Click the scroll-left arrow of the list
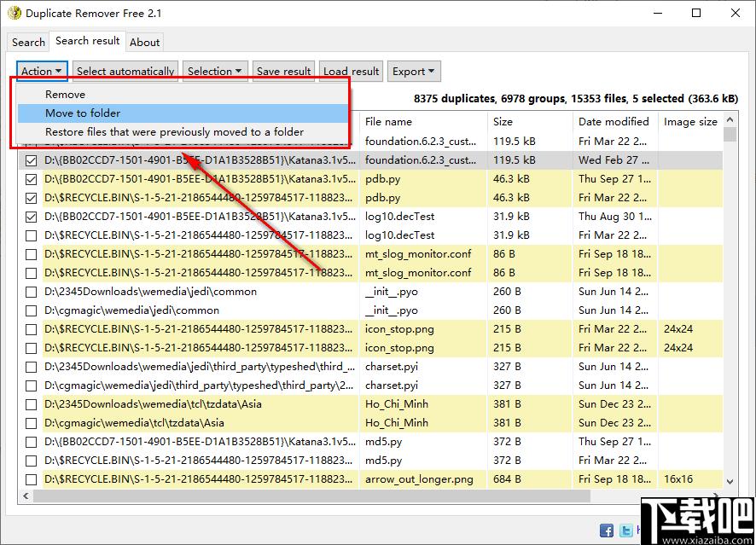The image size is (756, 545). (26, 496)
